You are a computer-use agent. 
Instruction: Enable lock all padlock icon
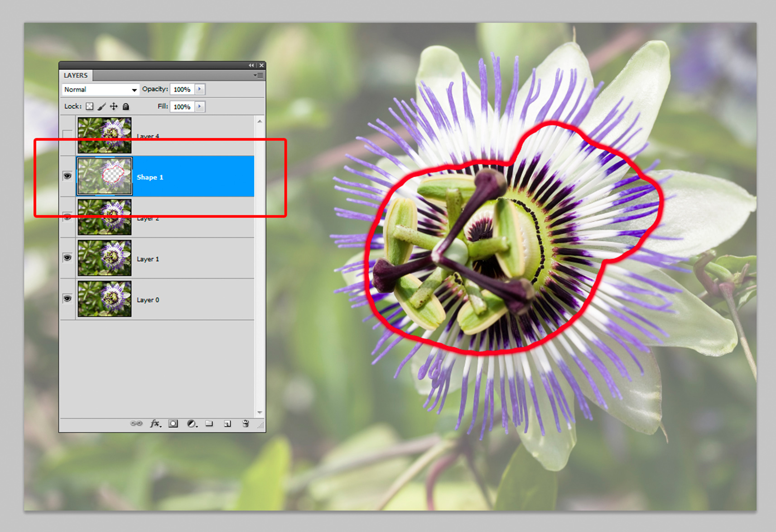click(x=126, y=106)
